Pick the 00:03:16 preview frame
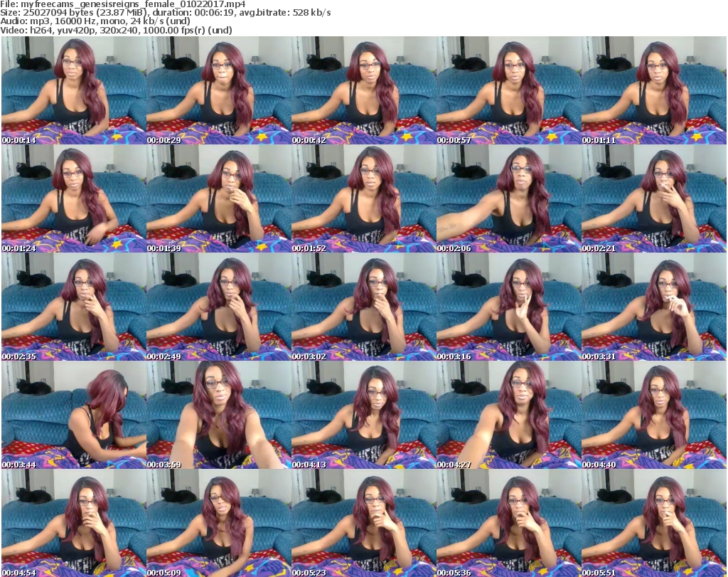 click(x=508, y=307)
